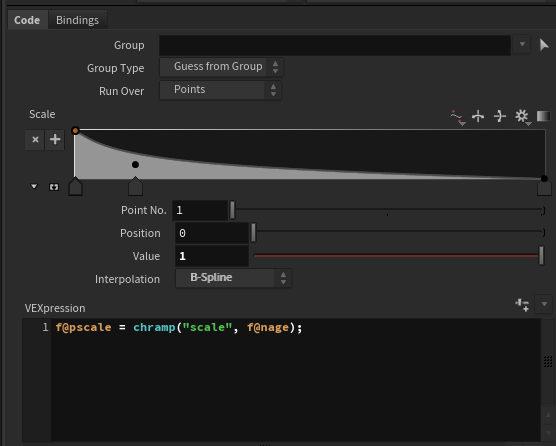Click the Position slider handle
556x446 pixels.
pos(253,233)
